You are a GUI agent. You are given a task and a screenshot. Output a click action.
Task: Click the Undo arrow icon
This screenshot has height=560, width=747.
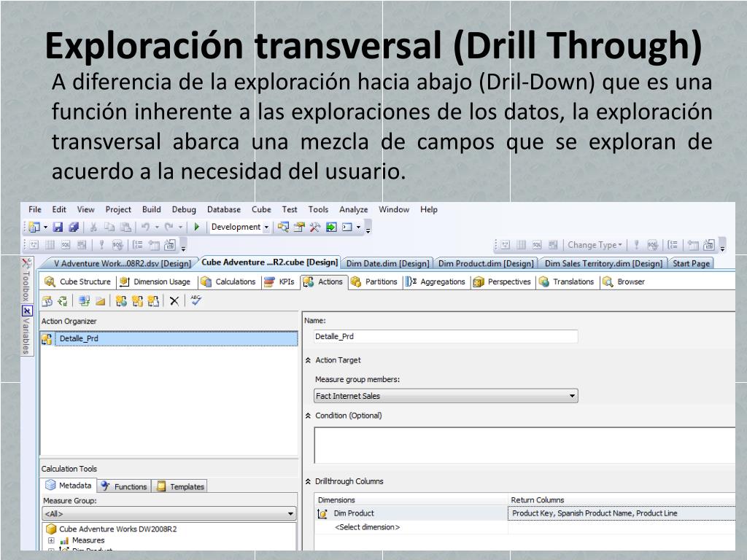pos(145,227)
